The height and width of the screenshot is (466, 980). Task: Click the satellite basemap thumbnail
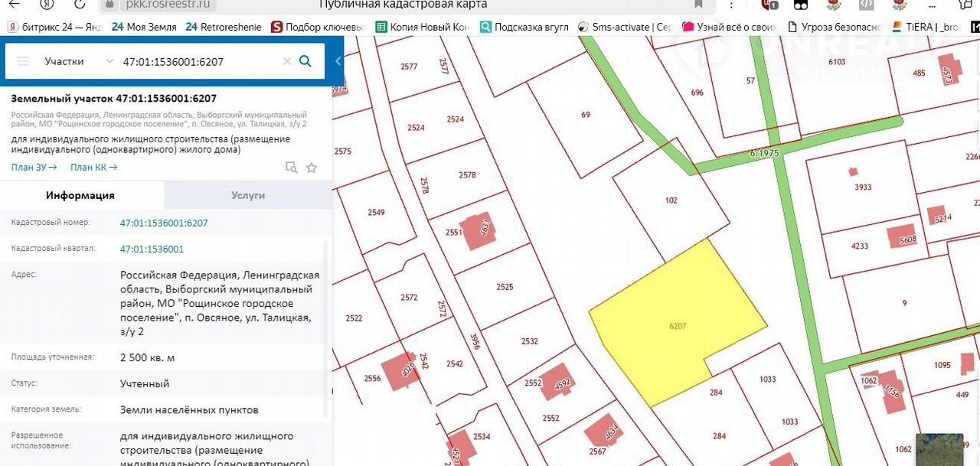coord(939,449)
